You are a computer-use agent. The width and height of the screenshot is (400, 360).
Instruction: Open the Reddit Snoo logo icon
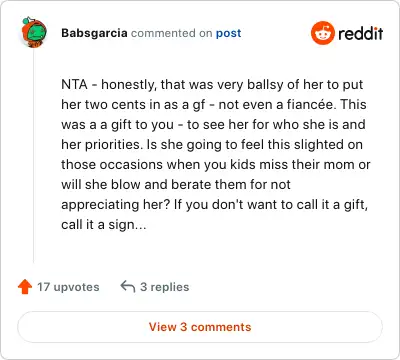point(322,33)
